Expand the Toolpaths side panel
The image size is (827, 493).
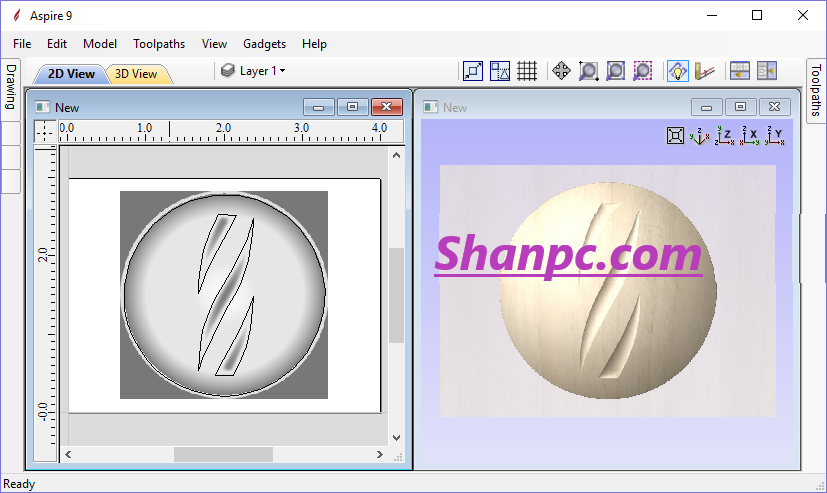(816, 90)
